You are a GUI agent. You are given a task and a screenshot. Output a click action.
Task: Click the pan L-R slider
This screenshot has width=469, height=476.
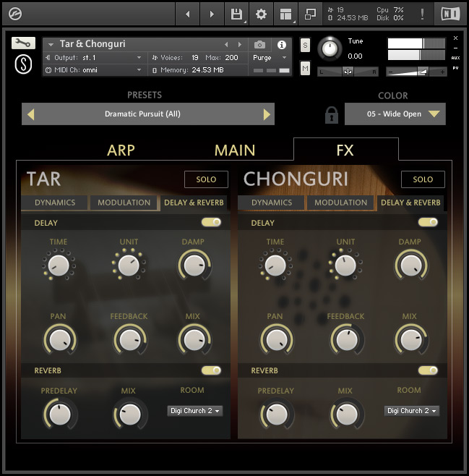click(x=348, y=72)
